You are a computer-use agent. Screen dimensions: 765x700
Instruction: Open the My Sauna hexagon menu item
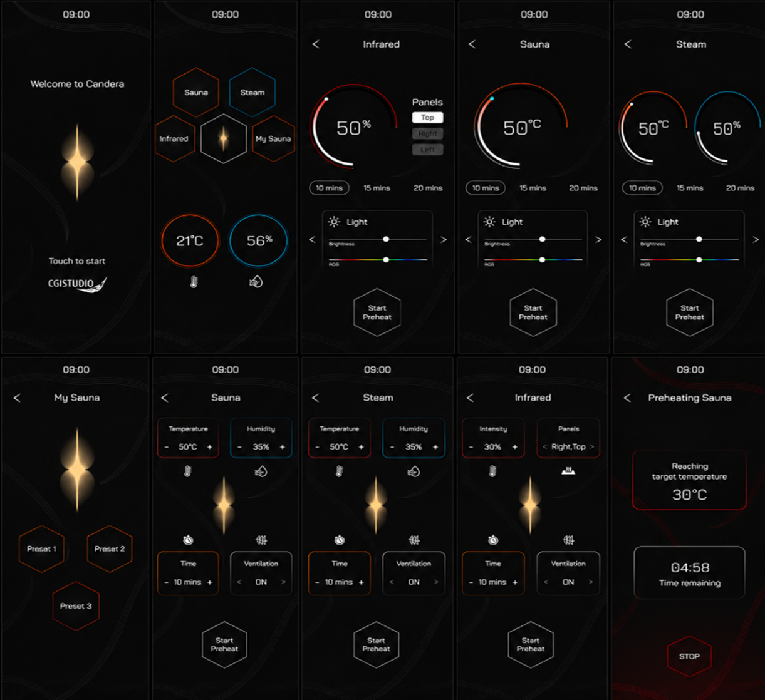click(274, 139)
